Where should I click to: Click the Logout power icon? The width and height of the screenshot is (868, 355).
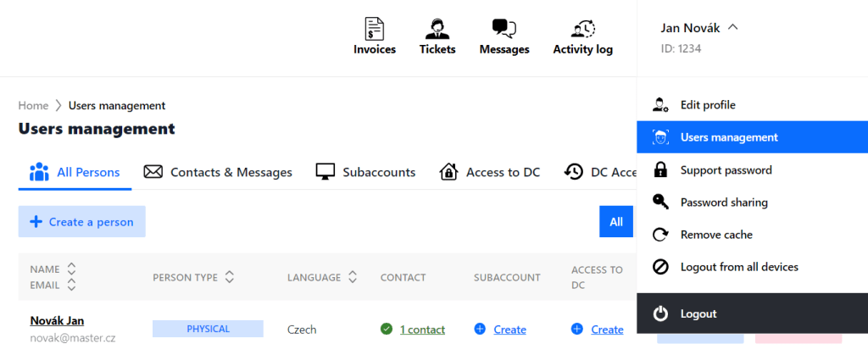click(660, 313)
